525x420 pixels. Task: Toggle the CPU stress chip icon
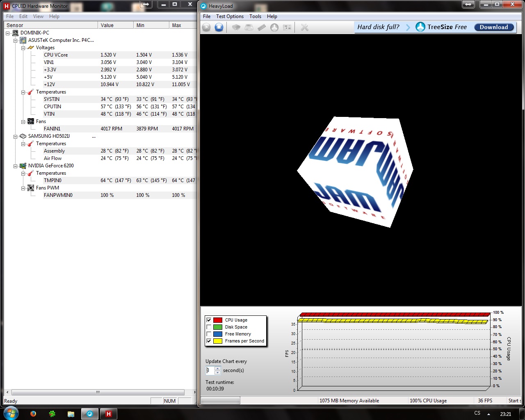pos(236,27)
